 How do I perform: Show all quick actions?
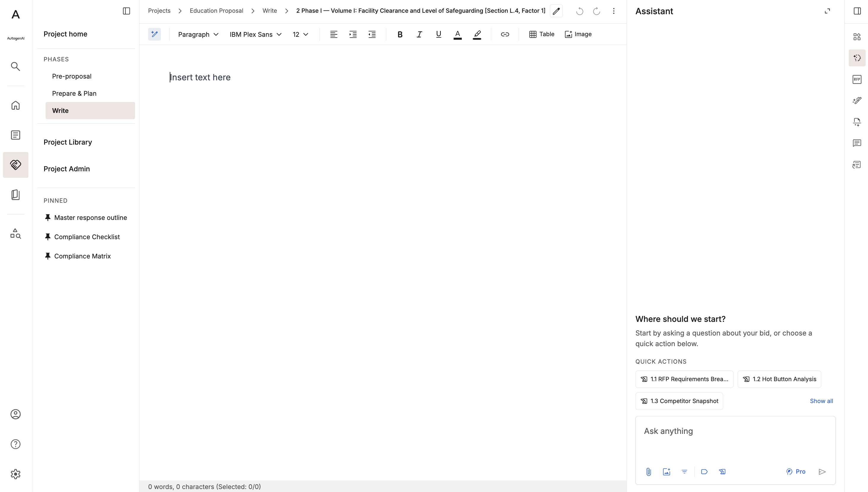click(821, 401)
